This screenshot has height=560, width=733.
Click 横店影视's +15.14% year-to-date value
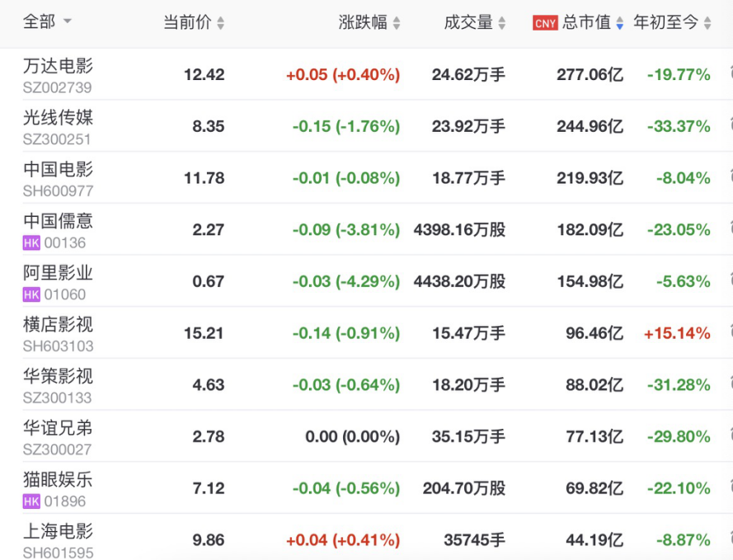pos(677,333)
